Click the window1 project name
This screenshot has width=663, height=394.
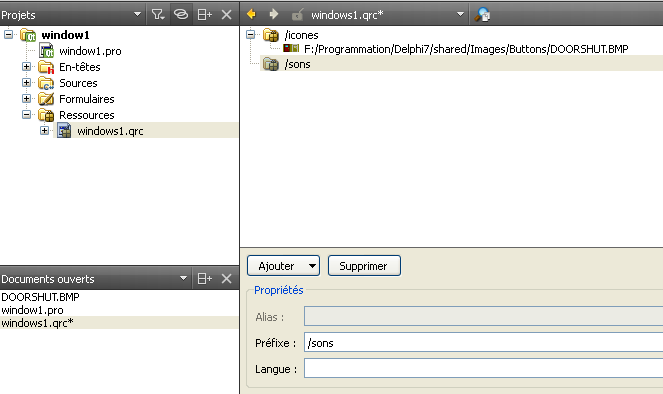pyautogui.click(x=66, y=35)
